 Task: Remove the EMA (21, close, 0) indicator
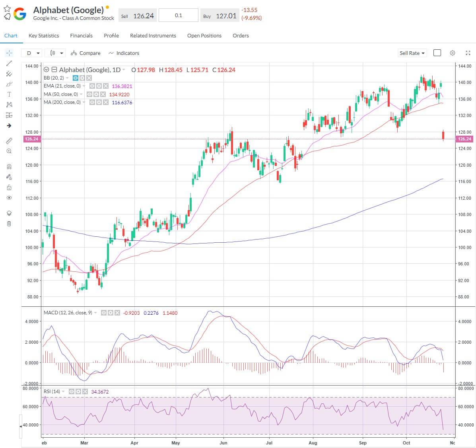(106, 86)
